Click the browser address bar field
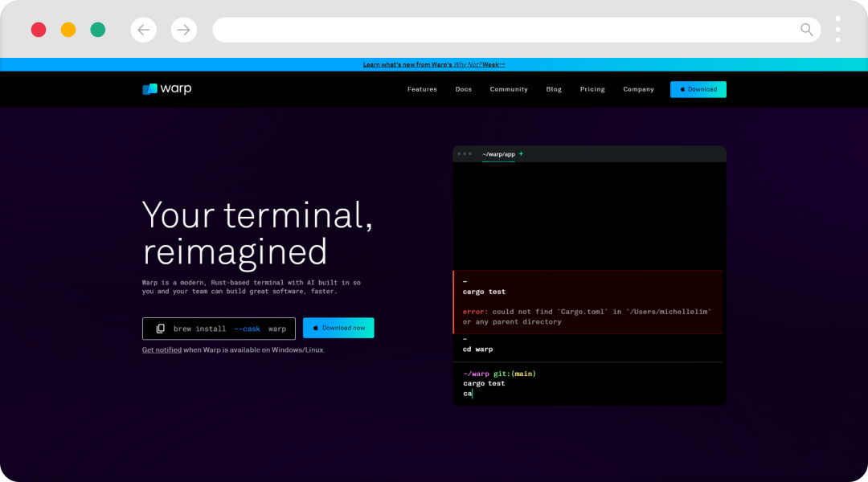The image size is (868, 482). pos(517,30)
